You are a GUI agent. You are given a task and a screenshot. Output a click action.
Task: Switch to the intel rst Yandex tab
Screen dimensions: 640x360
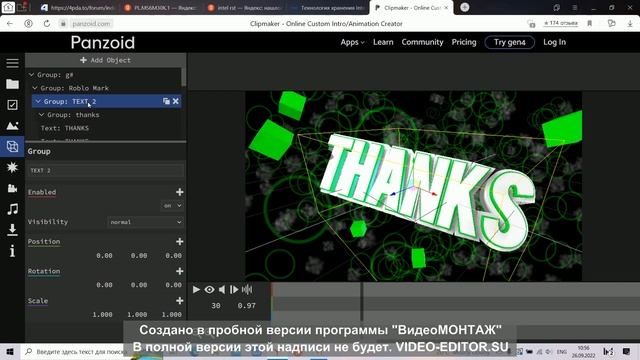(244, 8)
